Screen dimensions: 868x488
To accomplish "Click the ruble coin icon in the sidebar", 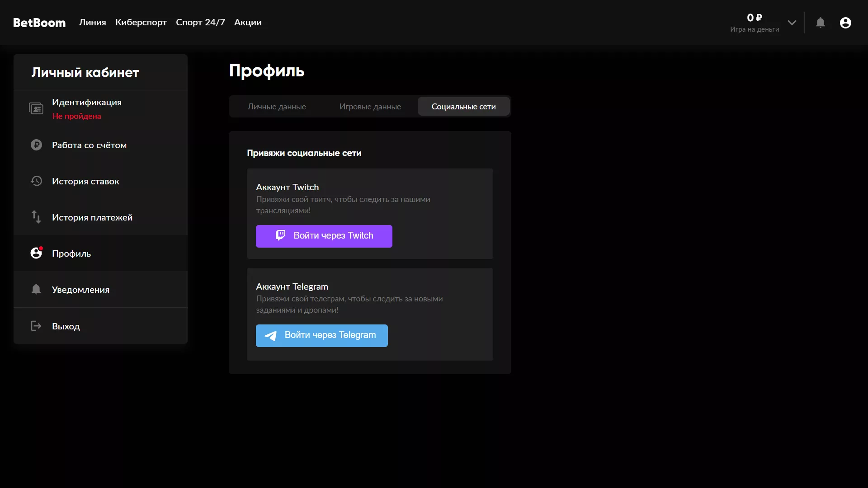I will pyautogui.click(x=36, y=145).
